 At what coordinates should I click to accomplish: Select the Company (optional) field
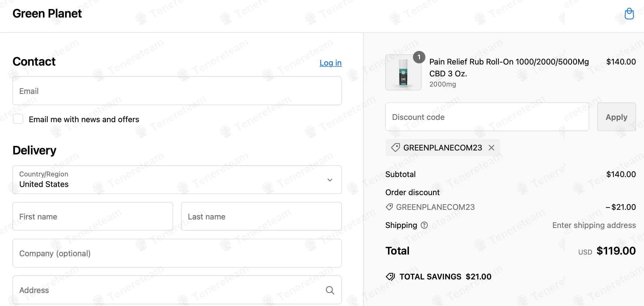177,253
